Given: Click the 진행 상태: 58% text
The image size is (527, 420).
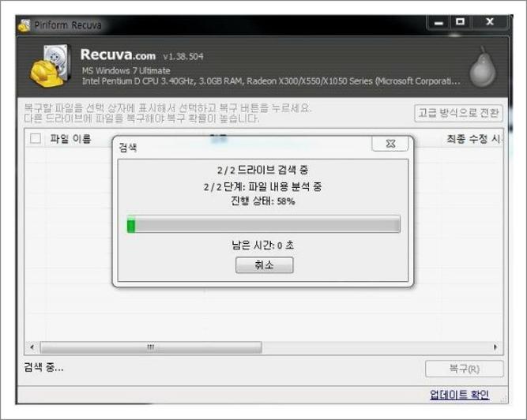Looking at the screenshot, I should (263, 201).
